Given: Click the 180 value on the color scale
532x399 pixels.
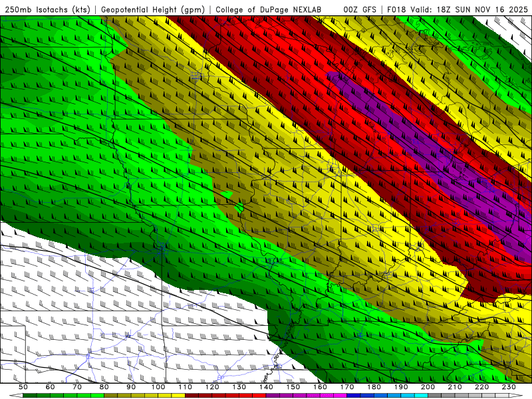Looking at the screenshot, I should click(374, 387).
